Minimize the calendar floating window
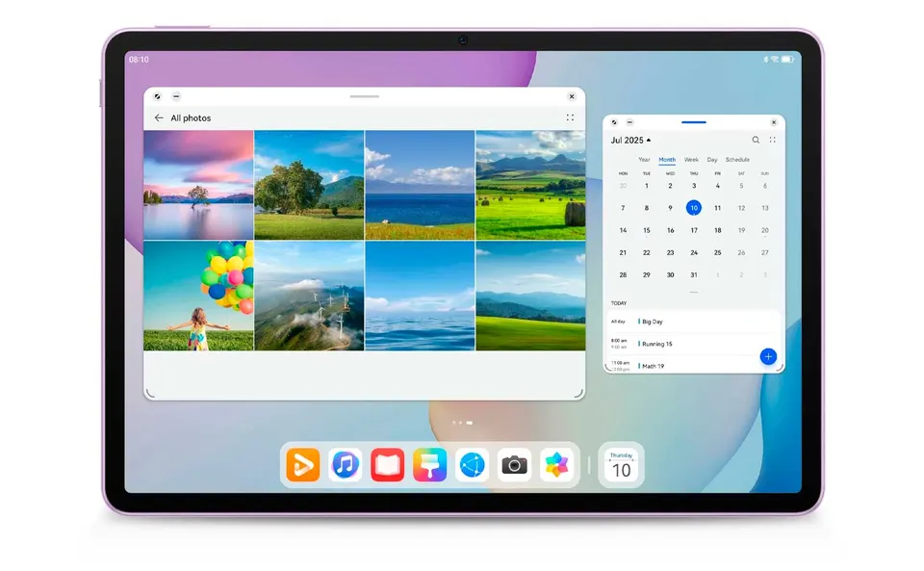924x571 pixels. click(629, 122)
